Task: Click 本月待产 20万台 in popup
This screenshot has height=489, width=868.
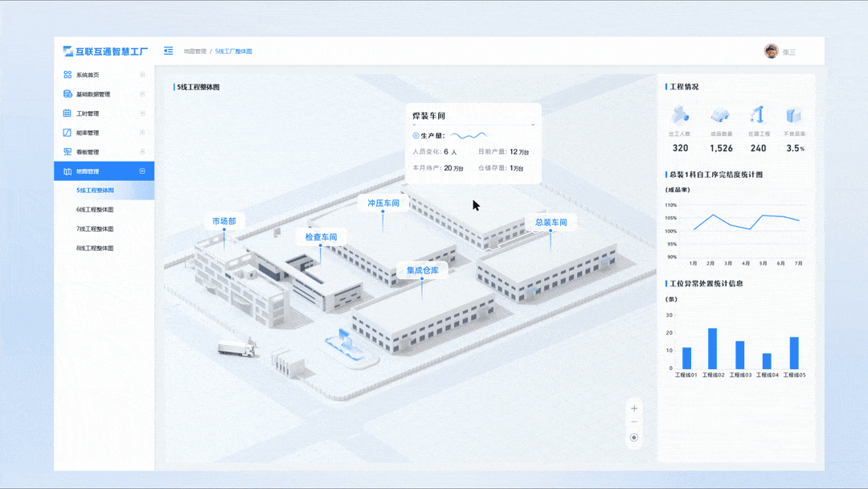Action: tap(438, 168)
